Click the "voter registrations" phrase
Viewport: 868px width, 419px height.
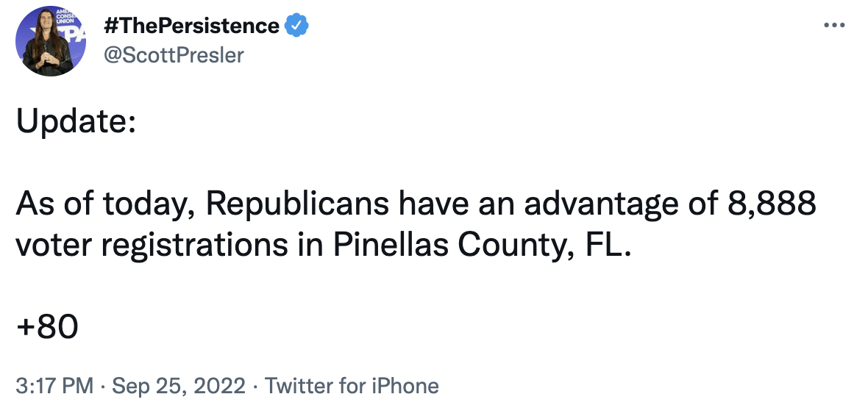[x=152, y=247]
